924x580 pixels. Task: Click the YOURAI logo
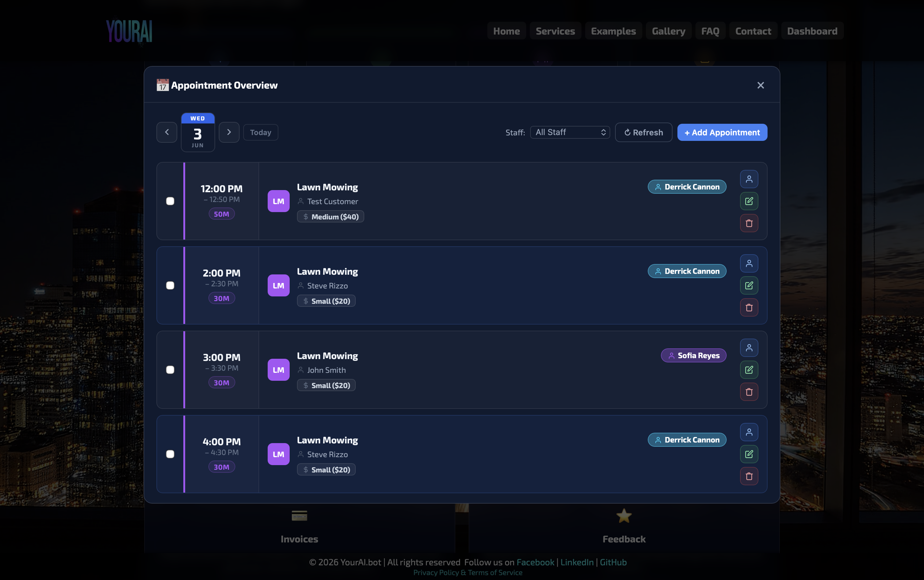pyautogui.click(x=129, y=31)
